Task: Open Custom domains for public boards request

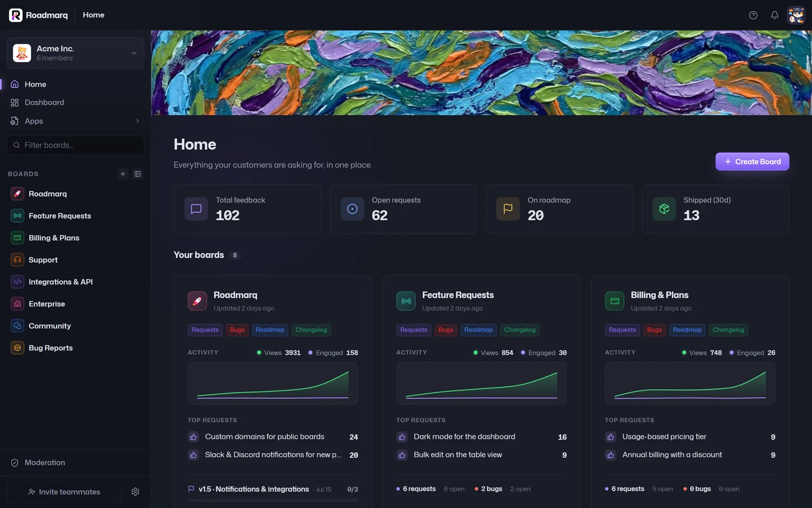Action: [264, 437]
